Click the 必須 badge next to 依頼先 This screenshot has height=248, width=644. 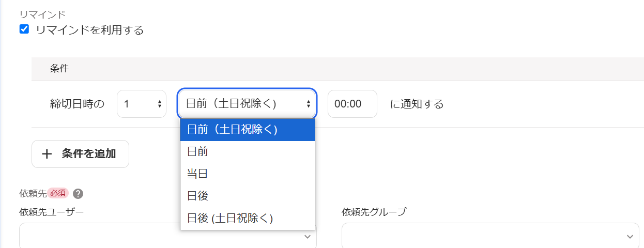(58, 193)
